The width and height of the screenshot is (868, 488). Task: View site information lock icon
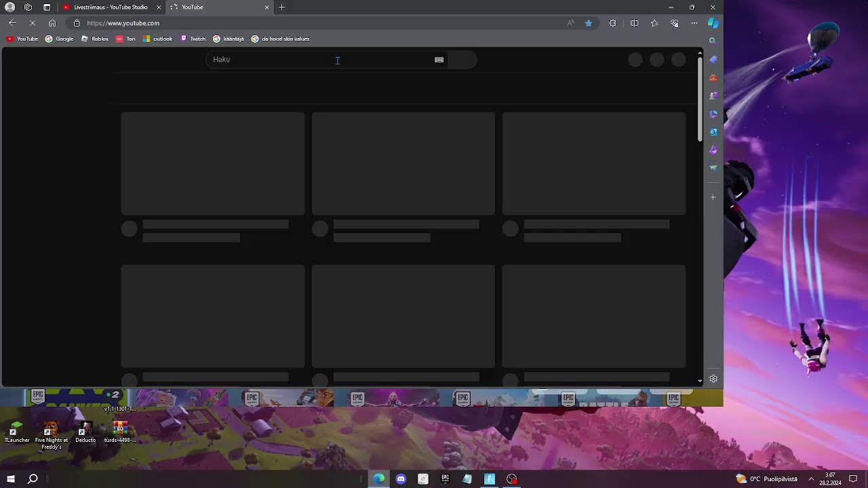pyautogui.click(x=77, y=23)
